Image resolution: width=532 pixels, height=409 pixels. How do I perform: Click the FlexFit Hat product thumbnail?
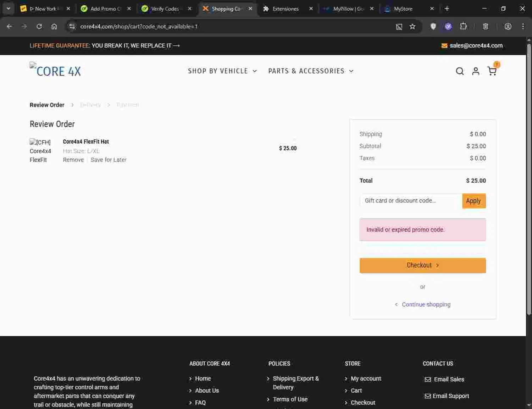click(40, 151)
